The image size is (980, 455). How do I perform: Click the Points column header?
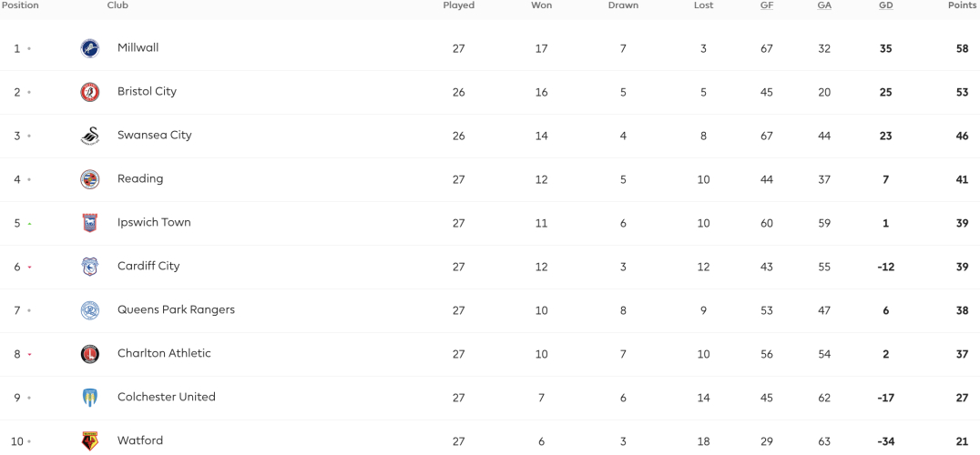963,5
